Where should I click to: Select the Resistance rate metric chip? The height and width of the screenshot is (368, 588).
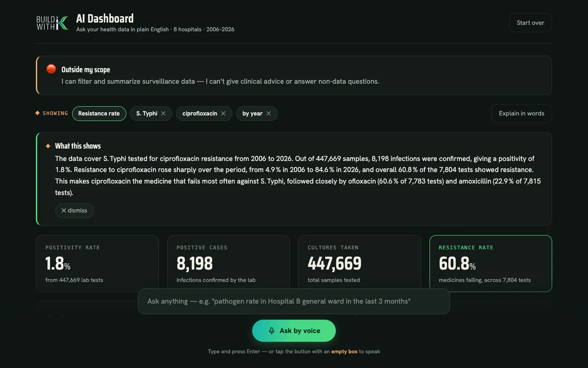[99, 114]
